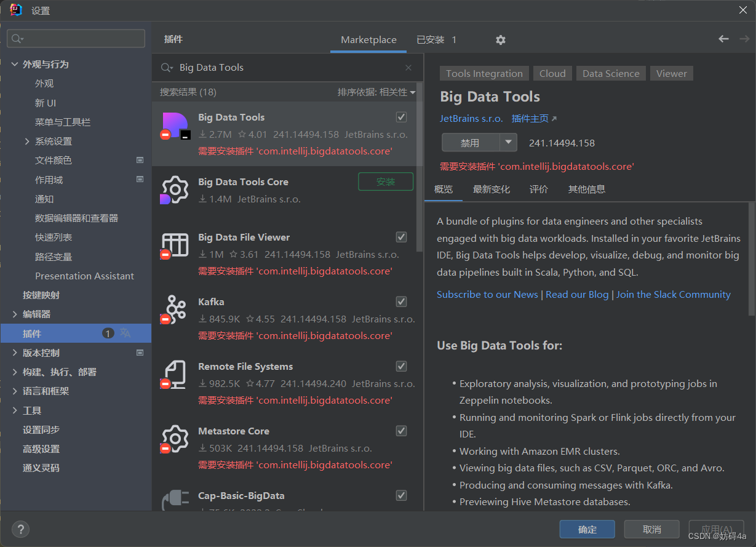Click the Cap-Basic-BigData plug icon

point(175,500)
